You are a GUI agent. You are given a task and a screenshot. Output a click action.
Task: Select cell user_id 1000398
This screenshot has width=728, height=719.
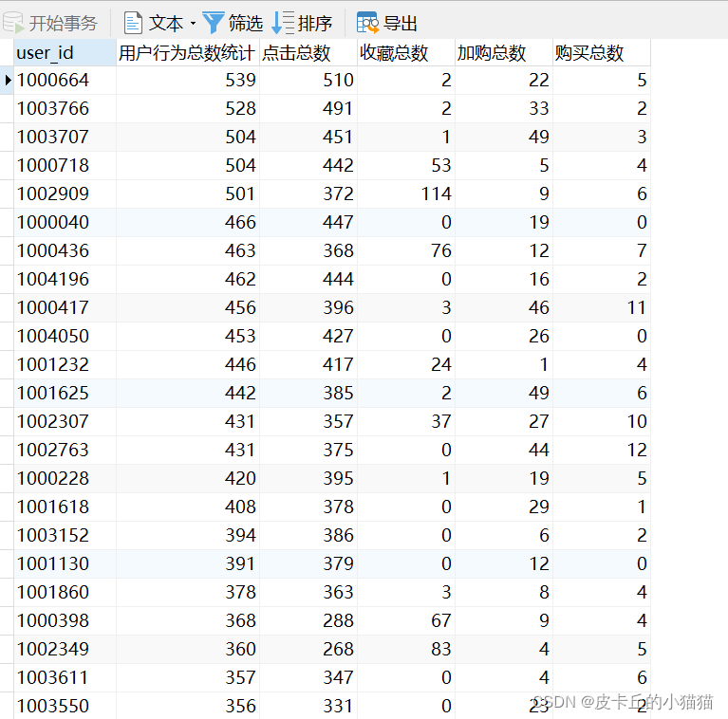click(65, 620)
